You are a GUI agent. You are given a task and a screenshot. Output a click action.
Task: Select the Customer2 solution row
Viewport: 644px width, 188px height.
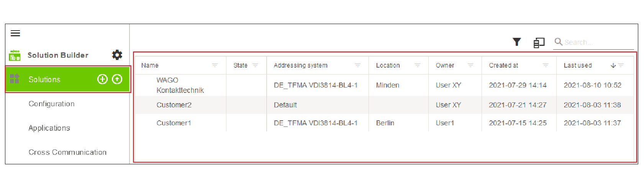click(384, 105)
